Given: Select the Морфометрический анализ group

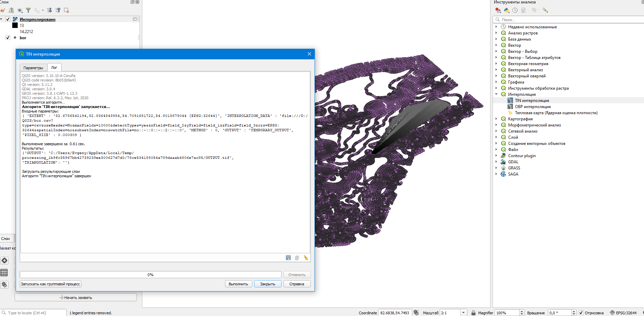Looking at the screenshot, I should 534,125.
